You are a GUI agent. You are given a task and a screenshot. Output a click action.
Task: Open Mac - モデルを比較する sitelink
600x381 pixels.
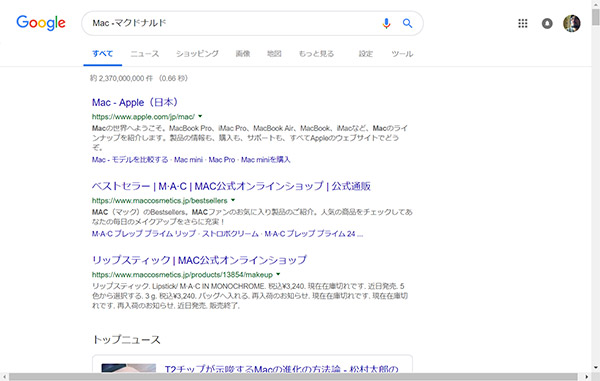[130, 160]
